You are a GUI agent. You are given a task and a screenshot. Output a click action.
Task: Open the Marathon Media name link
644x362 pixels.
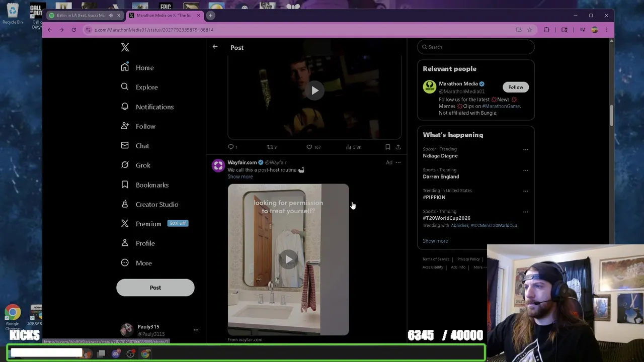click(458, 84)
